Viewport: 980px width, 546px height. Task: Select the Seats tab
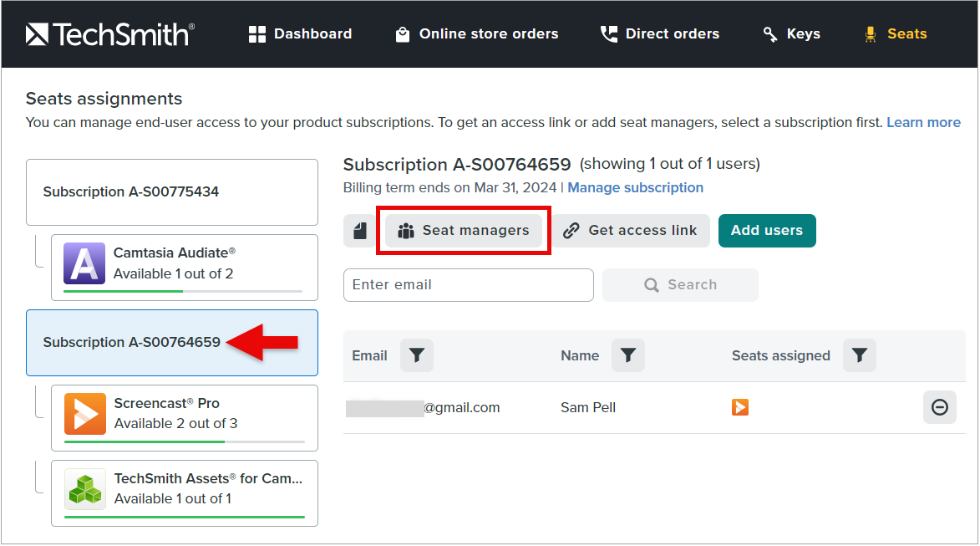(x=895, y=34)
